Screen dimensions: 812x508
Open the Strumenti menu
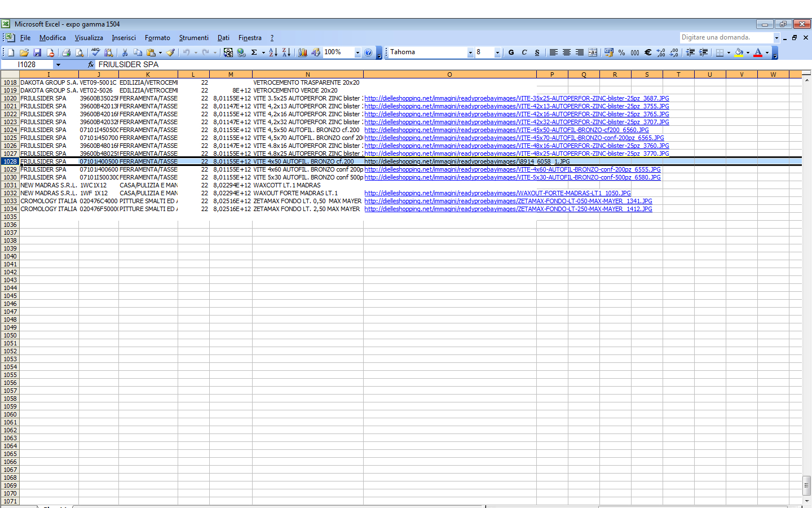pos(193,38)
